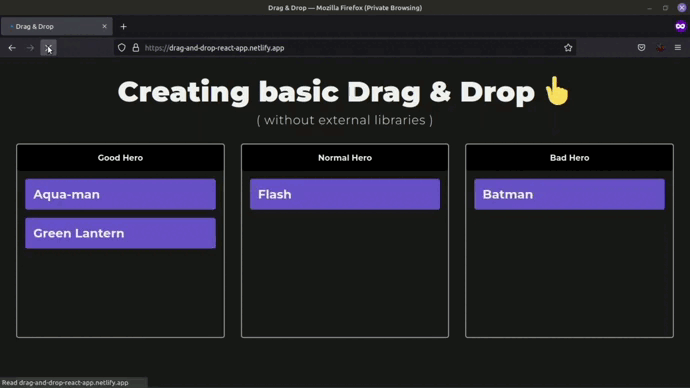Select the Batman card
Image resolution: width=690 pixels, height=388 pixels.
click(569, 194)
